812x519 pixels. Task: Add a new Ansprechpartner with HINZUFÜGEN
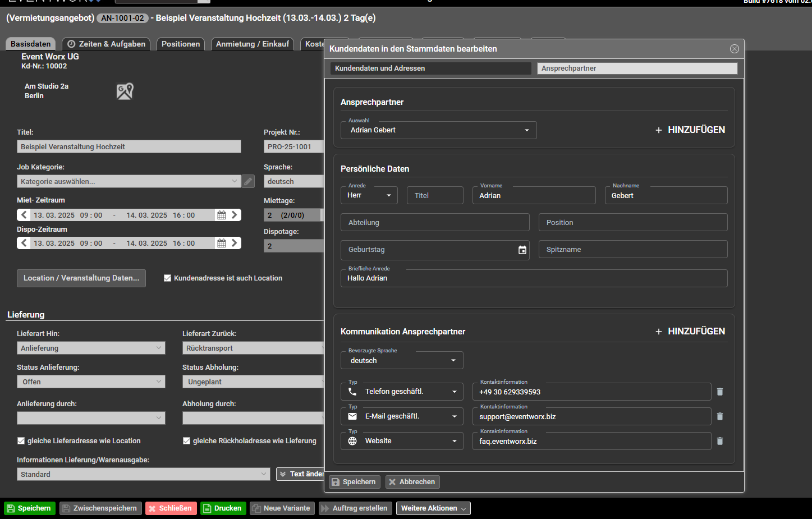coord(690,130)
